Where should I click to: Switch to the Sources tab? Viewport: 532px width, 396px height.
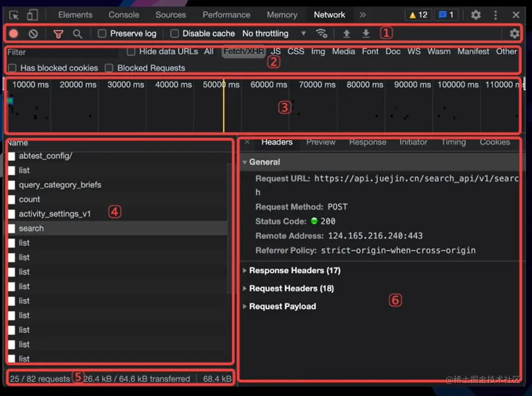pos(171,15)
